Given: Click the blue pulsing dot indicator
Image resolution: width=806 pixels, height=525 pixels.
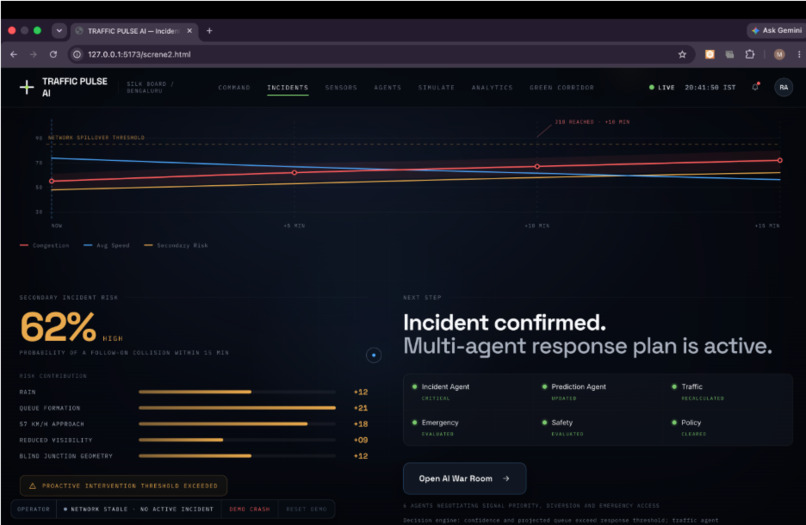Looking at the screenshot, I should pos(374,355).
